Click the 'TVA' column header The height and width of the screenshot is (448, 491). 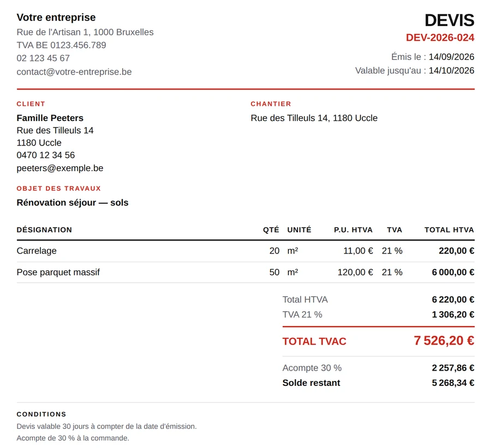tap(394, 230)
